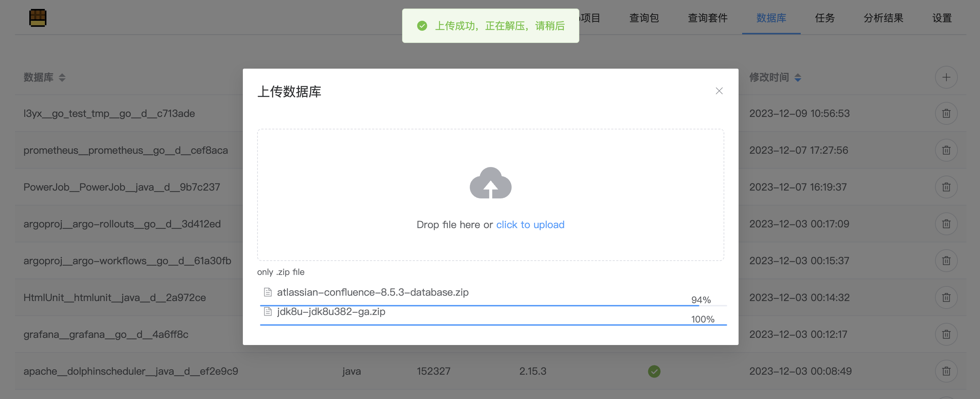980x399 pixels.
Task: Sort by modification time column
Action: click(797, 78)
